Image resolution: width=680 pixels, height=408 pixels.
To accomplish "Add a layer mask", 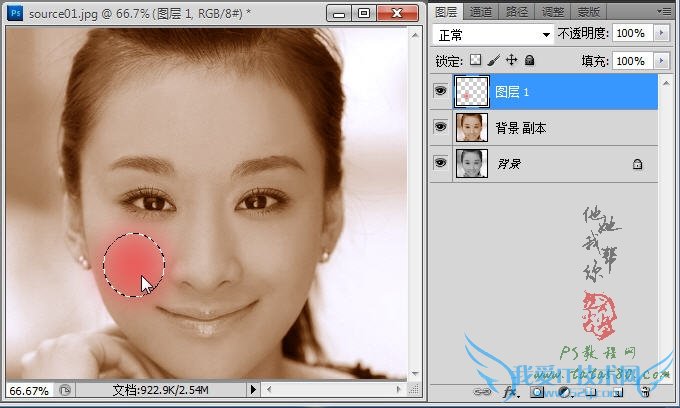I will tap(537, 392).
